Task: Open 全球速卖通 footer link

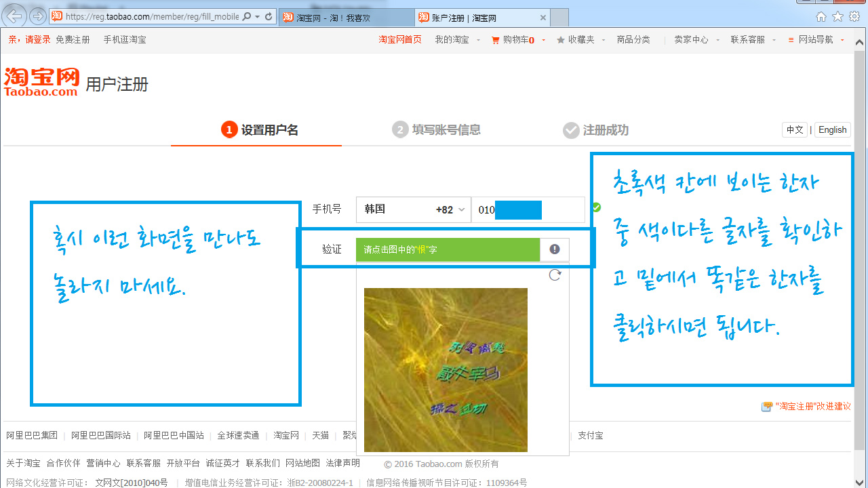Action: 238,436
